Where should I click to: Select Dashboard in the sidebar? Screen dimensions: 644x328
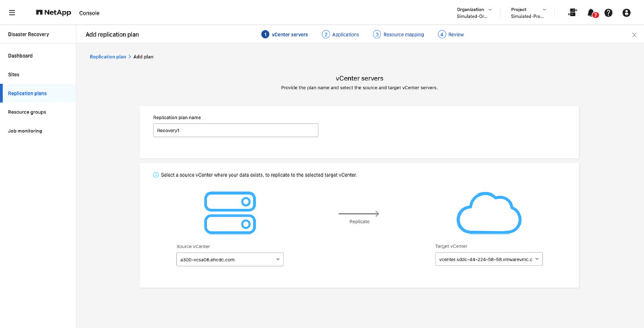[21, 56]
